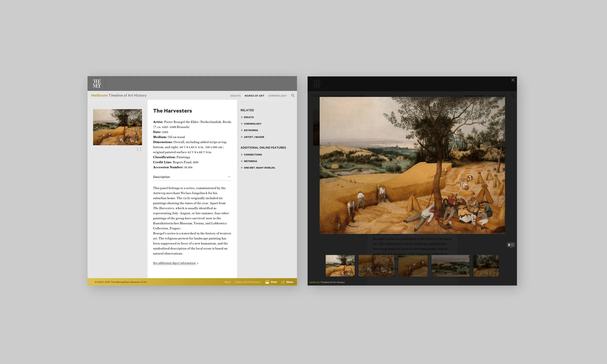Viewport: 607px width, 364px height.
Task: Expand the Keywords section
Action: point(249,131)
